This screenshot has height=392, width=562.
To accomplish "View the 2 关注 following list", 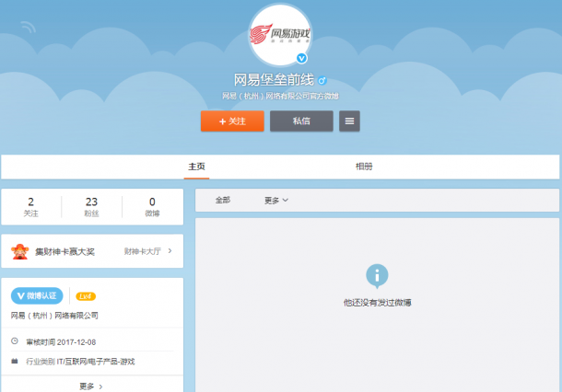I will point(30,206).
